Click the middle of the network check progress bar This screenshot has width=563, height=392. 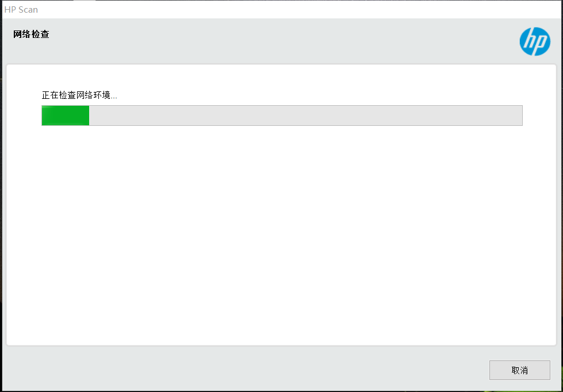[282, 116]
